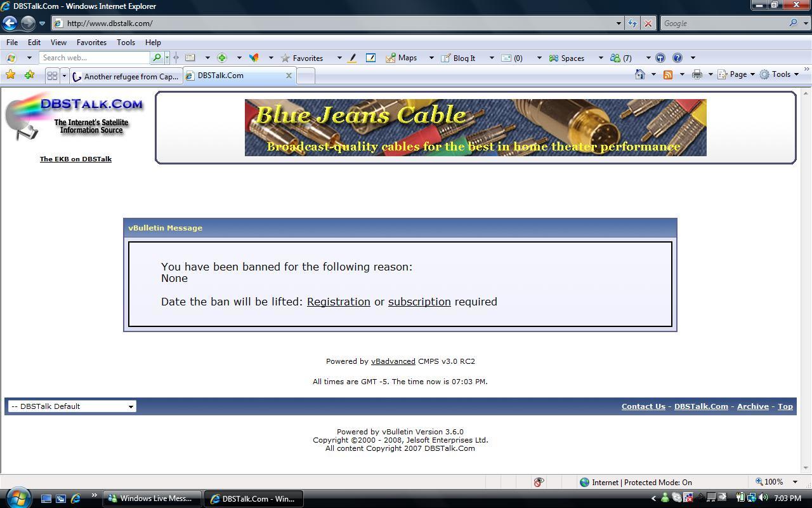812x508 pixels.
Task: Click the Live toolbar Favorites star button
Action: [x=303, y=58]
